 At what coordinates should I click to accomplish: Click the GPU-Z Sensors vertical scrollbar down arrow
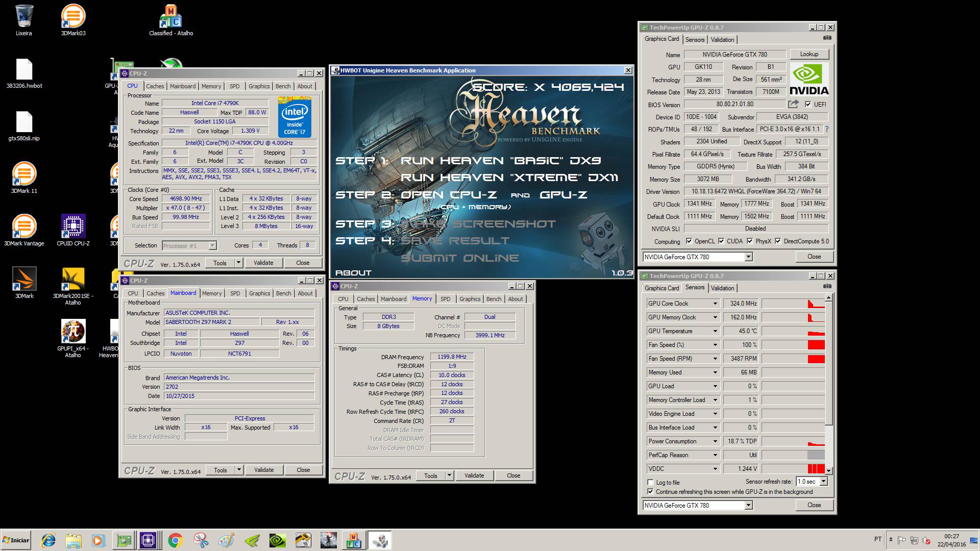point(829,471)
